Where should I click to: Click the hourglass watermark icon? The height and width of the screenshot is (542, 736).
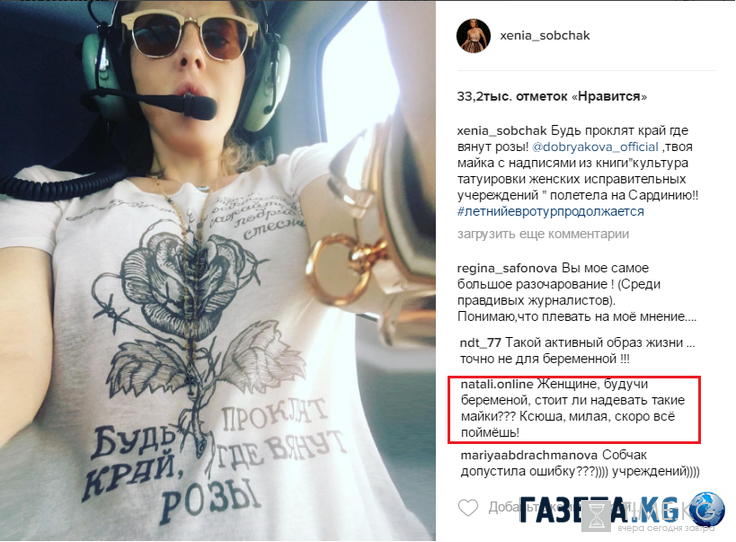click(x=597, y=516)
